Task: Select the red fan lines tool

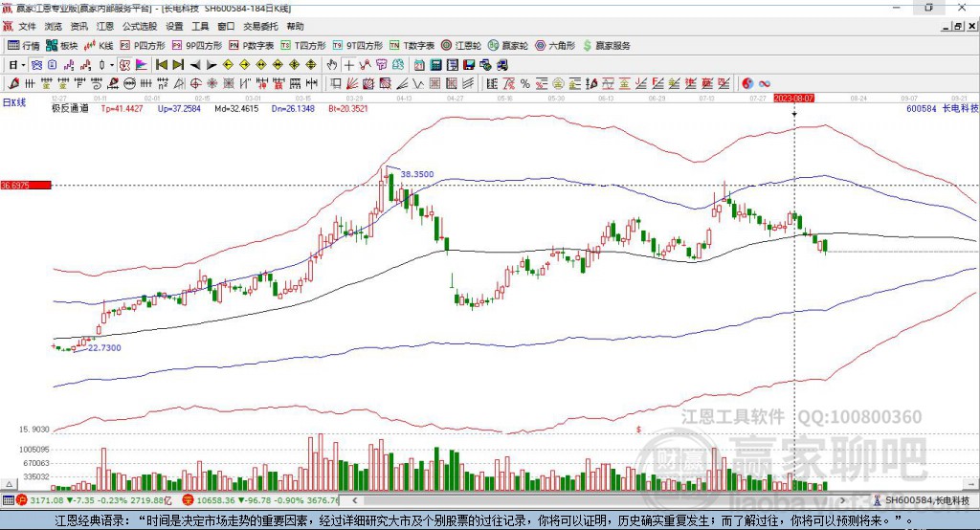Action: 352,83
